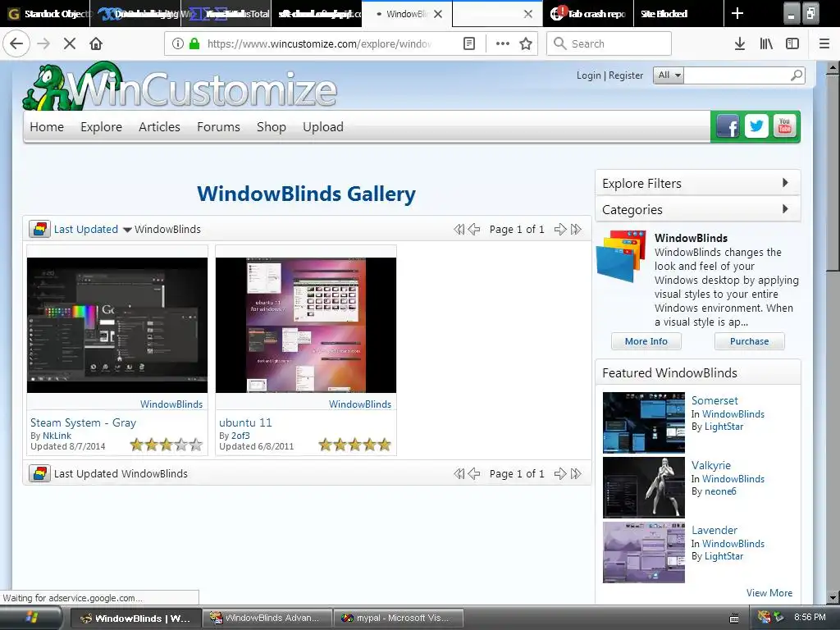Visit WinCustomize Twitter page
Screen dimensions: 840x630
point(756,126)
